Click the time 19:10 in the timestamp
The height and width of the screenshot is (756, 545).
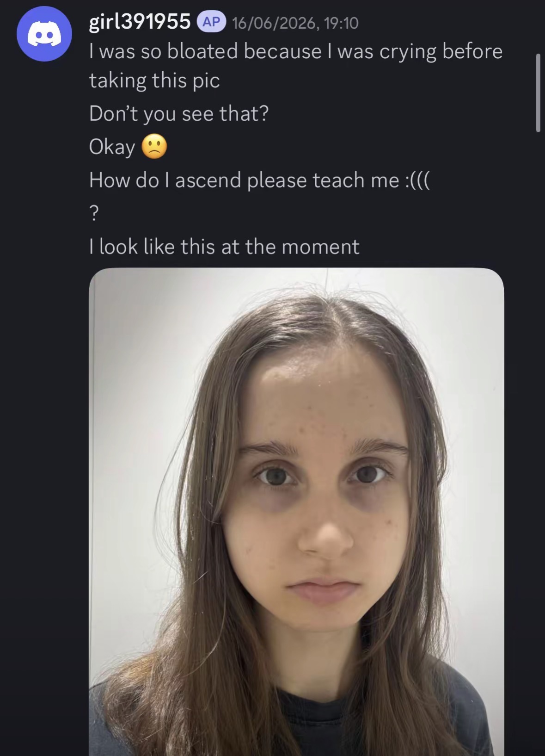tap(341, 23)
